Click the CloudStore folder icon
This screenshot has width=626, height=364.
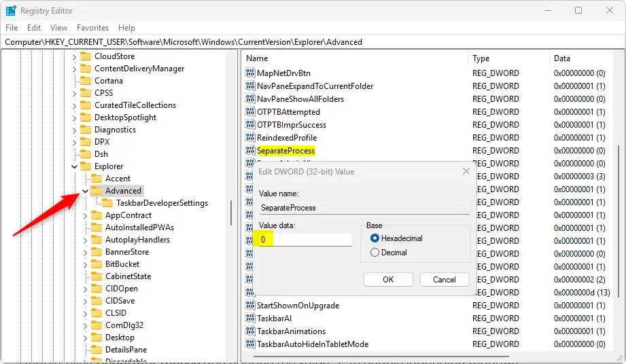click(86, 56)
